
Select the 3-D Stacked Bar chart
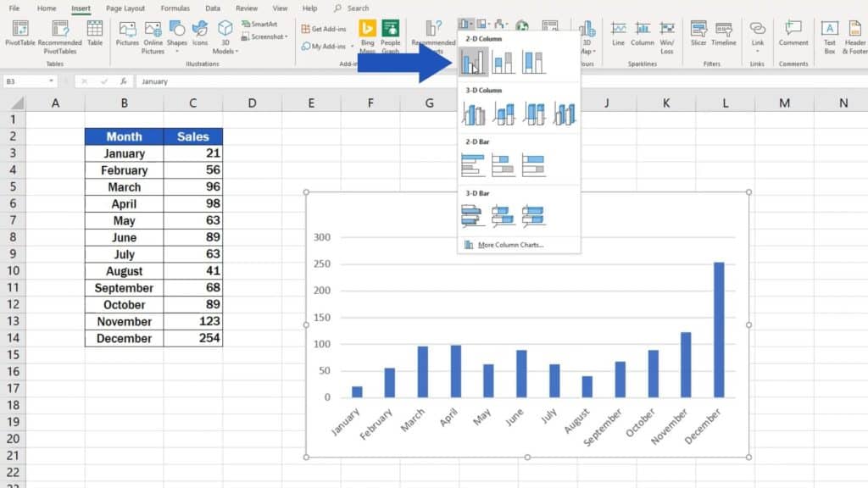pos(504,216)
